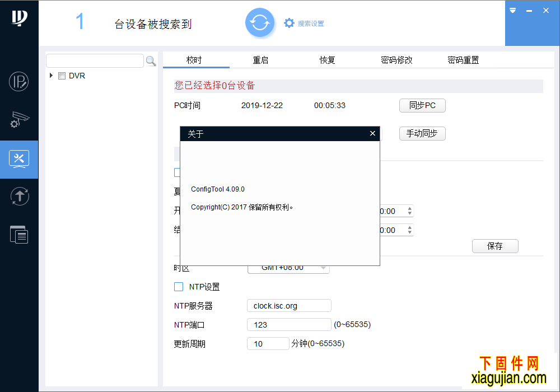Close the About dialog
The image size is (560, 392).
[x=372, y=133]
